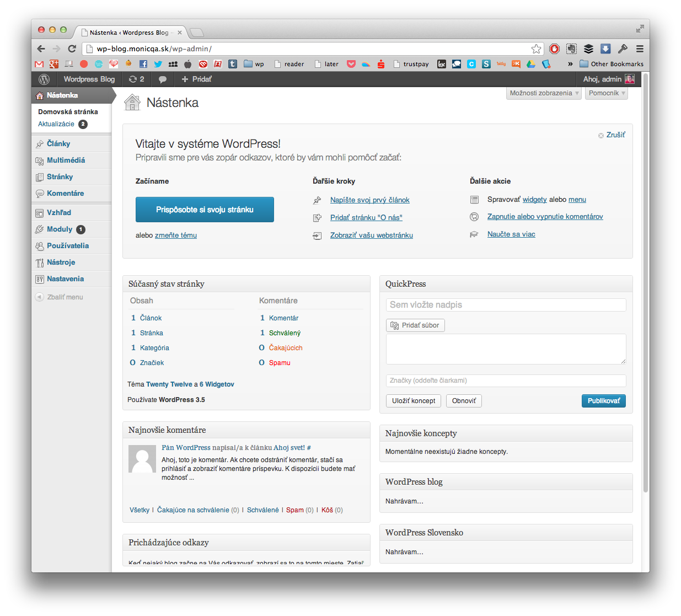The image size is (681, 616).
Task: Click the comments bubble icon in the toolbar
Action: click(x=162, y=79)
